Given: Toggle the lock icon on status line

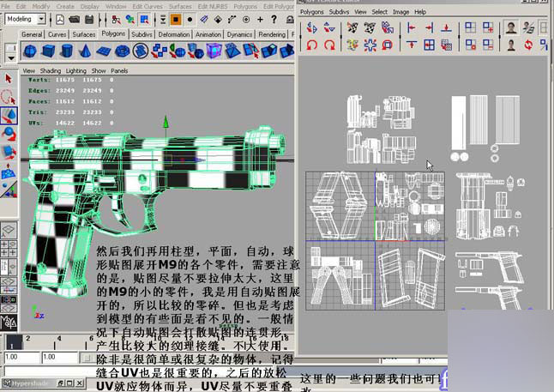Looking at the screenshot, I should point(290,20).
